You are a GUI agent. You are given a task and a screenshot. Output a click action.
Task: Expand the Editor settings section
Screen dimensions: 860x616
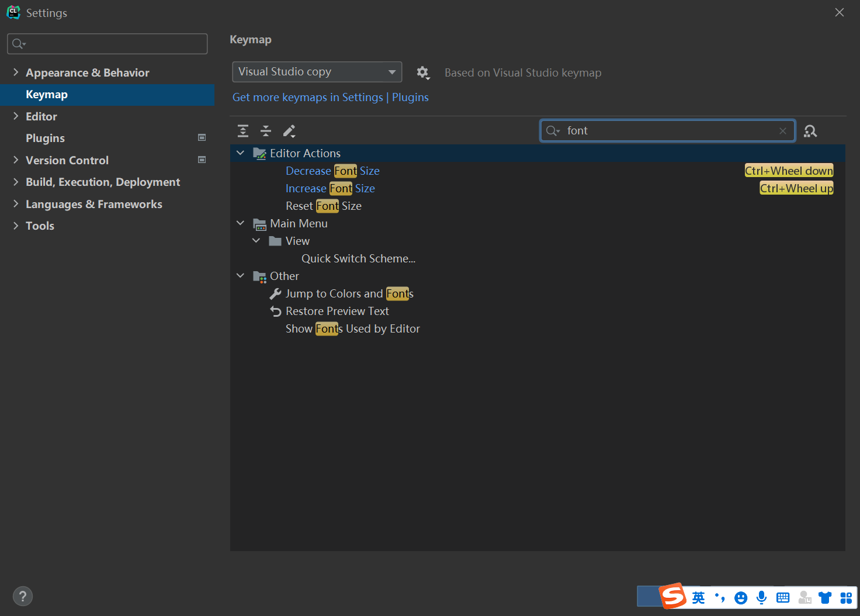16,116
